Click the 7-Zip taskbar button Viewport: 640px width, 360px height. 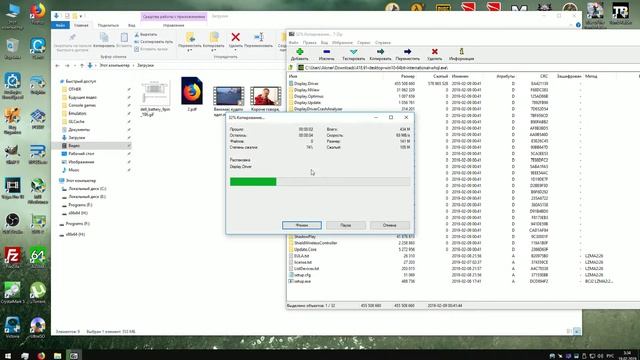pyautogui.click(x=74, y=356)
